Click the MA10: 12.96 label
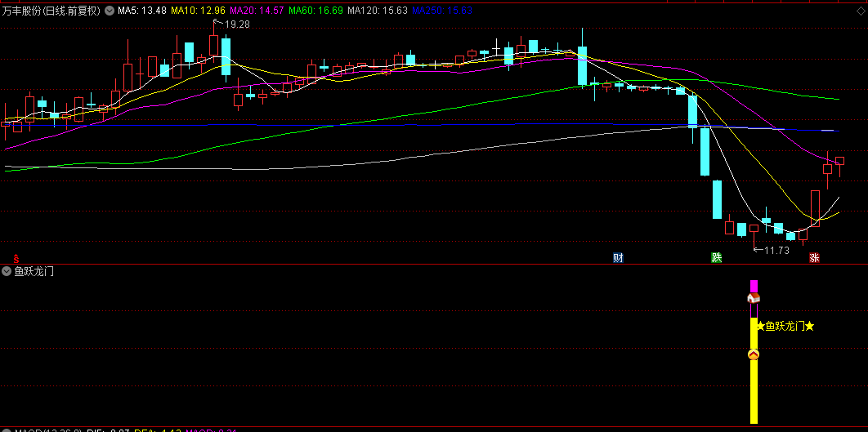This screenshot has width=868, height=432. tap(198, 10)
